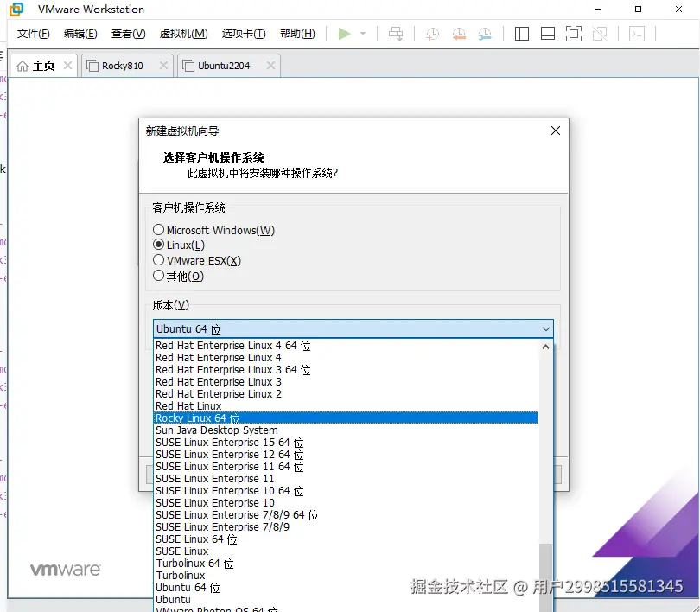Click the scroll up arrow in version list
Image resolution: width=700 pixels, height=612 pixels.
545,347
